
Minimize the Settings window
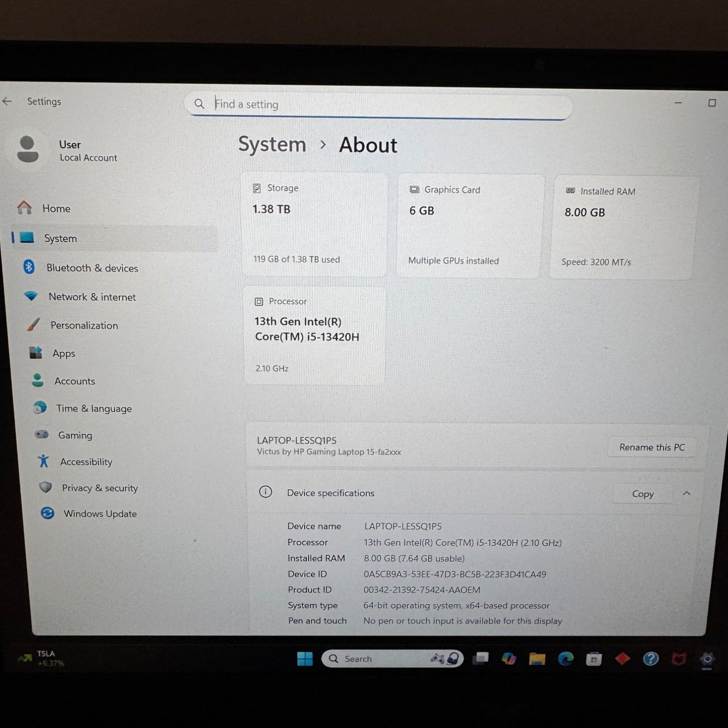point(678,103)
